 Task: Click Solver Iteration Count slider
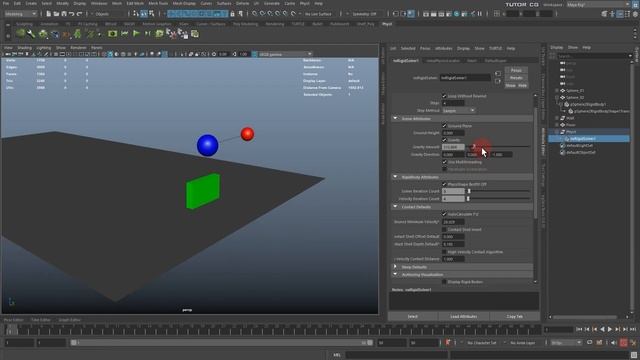498,191
